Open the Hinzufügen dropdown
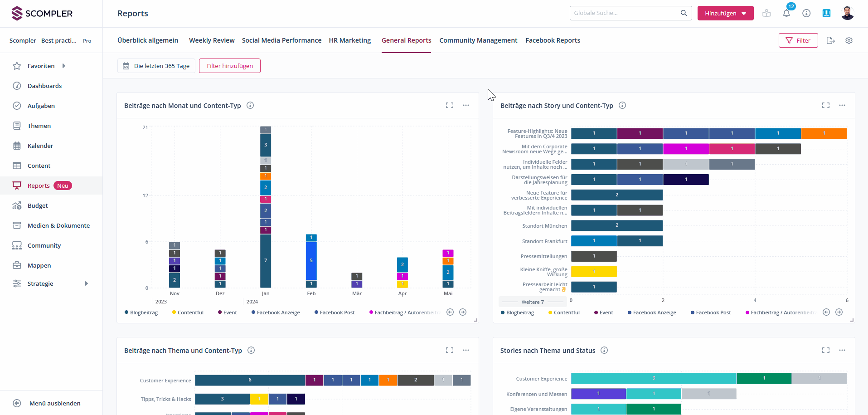This screenshot has width=868, height=415. click(725, 13)
